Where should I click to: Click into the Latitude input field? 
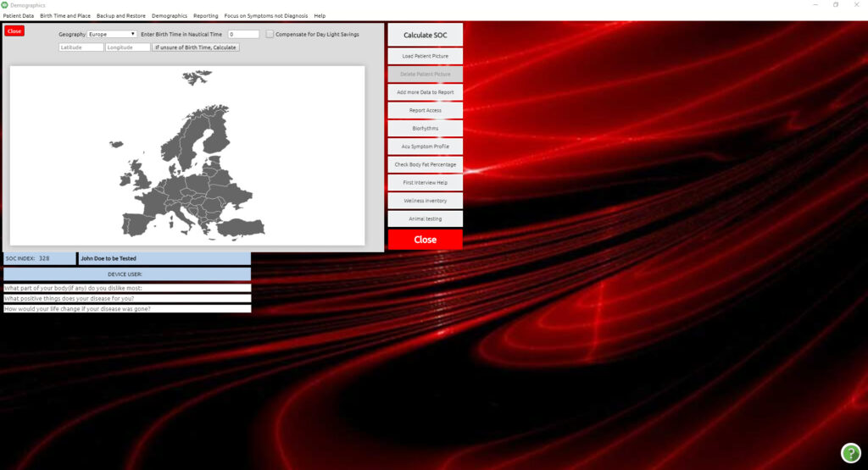coord(81,47)
